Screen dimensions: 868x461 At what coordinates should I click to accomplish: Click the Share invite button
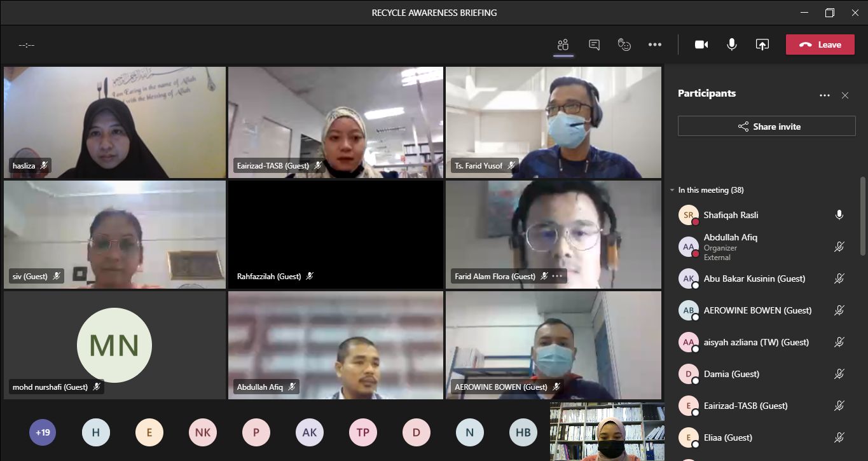tap(766, 127)
